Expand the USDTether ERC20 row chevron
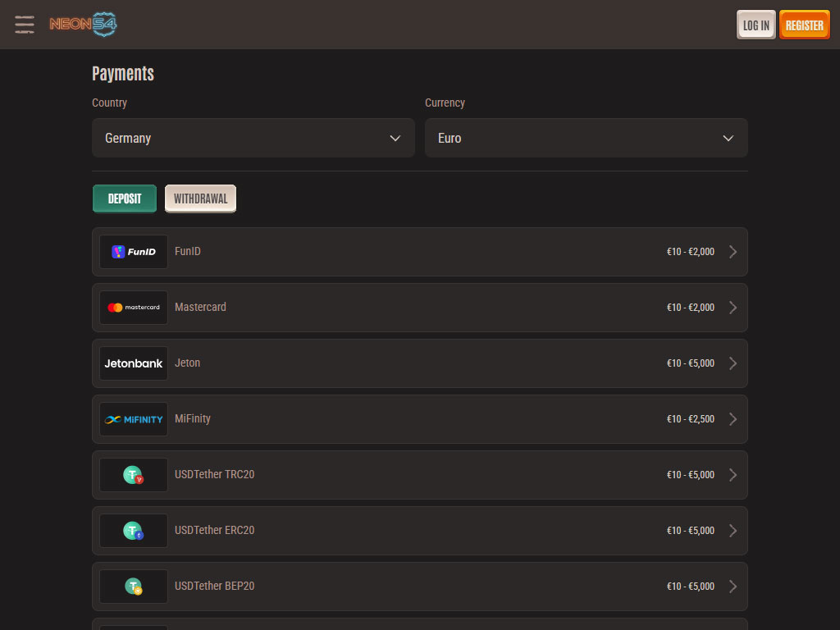 (733, 531)
